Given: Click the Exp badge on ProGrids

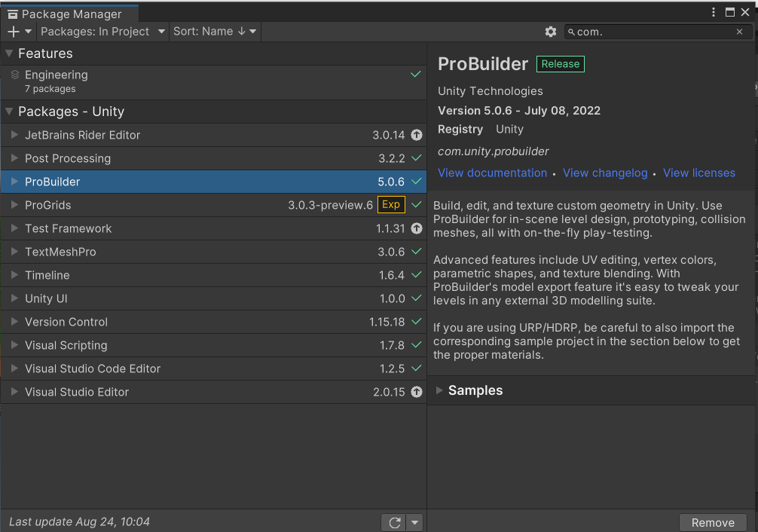Looking at the screenshot, I should point(391,204).
